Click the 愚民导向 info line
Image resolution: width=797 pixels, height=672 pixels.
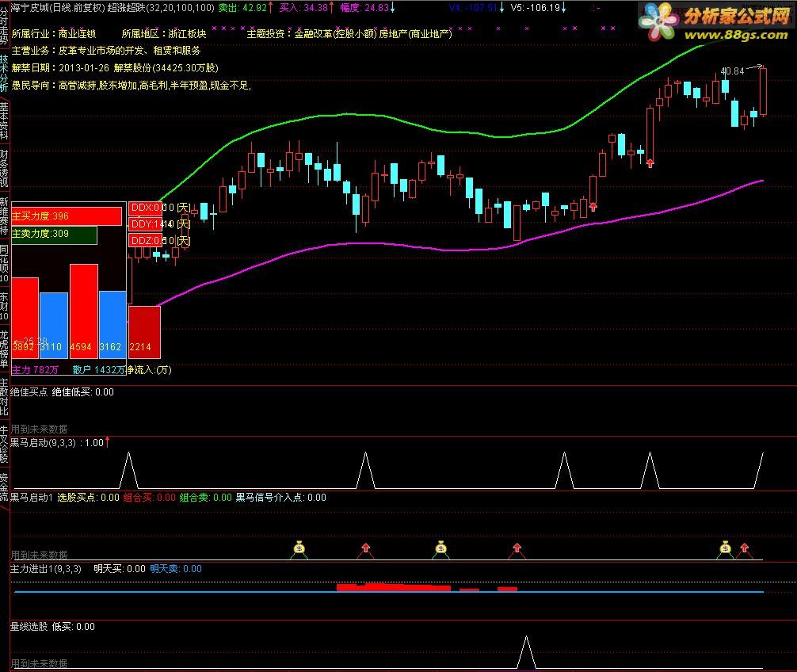coord(132,86)
